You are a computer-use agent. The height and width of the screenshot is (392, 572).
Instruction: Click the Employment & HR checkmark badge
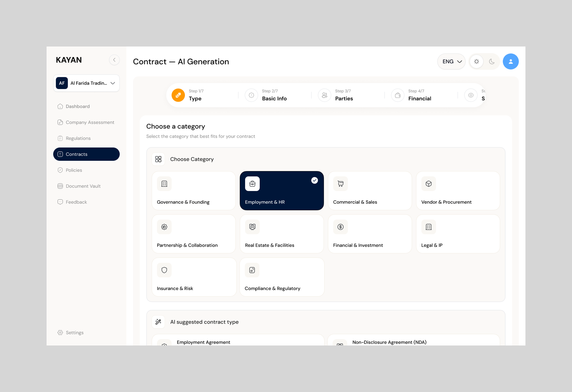(315, 180)
